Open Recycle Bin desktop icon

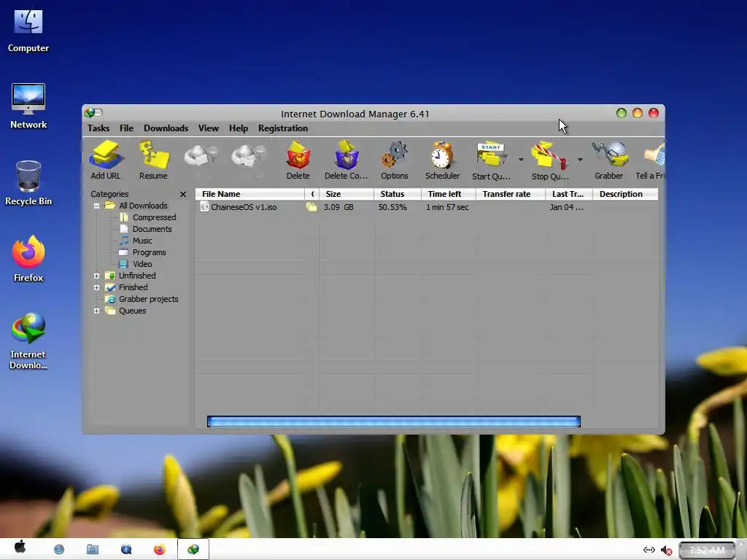click(x=28, y=183)
